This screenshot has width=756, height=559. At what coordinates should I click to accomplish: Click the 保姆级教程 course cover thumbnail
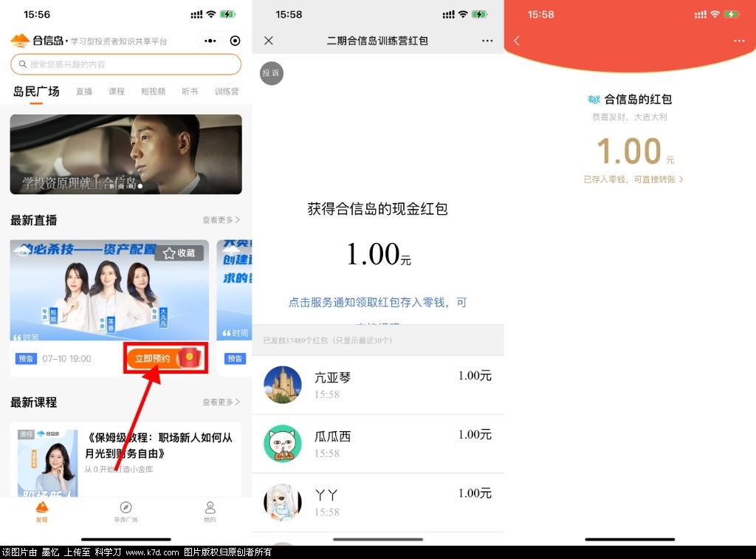pyautogui.click(x=47, y=463)
